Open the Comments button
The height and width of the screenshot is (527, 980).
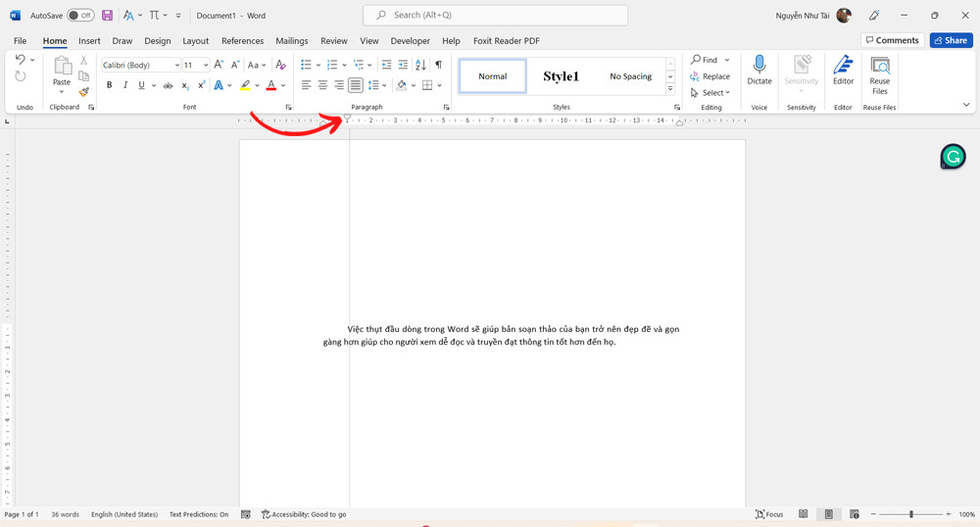click(892, 40)
